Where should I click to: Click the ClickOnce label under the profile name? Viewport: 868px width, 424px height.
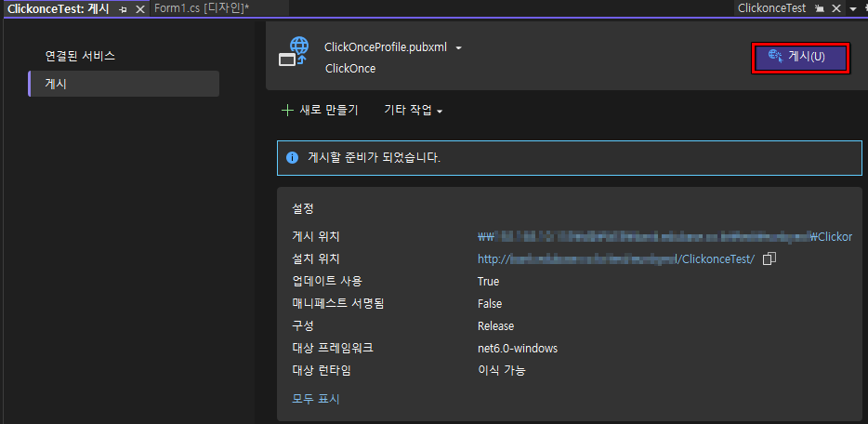349,69
